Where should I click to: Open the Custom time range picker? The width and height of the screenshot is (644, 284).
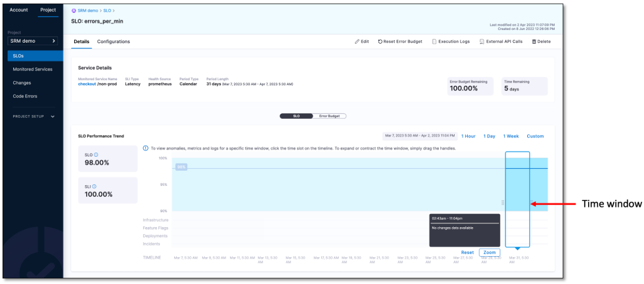tap(535, 136)
